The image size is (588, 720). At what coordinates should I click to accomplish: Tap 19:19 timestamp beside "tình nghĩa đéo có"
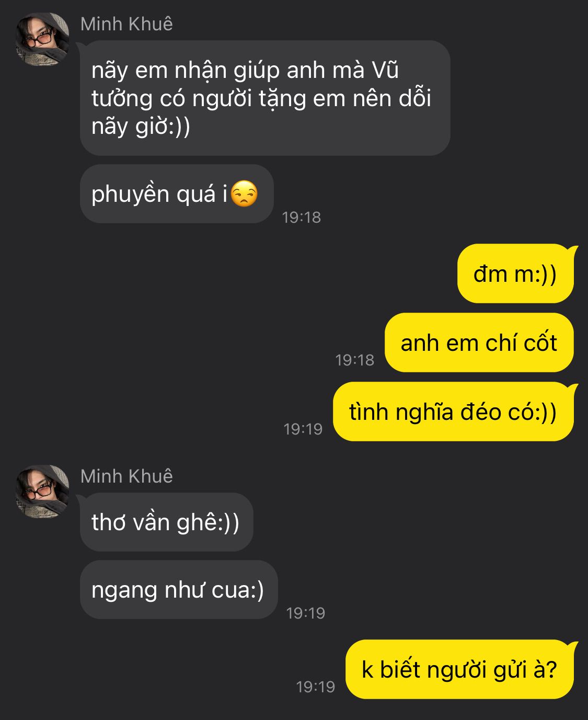(303, 429)
